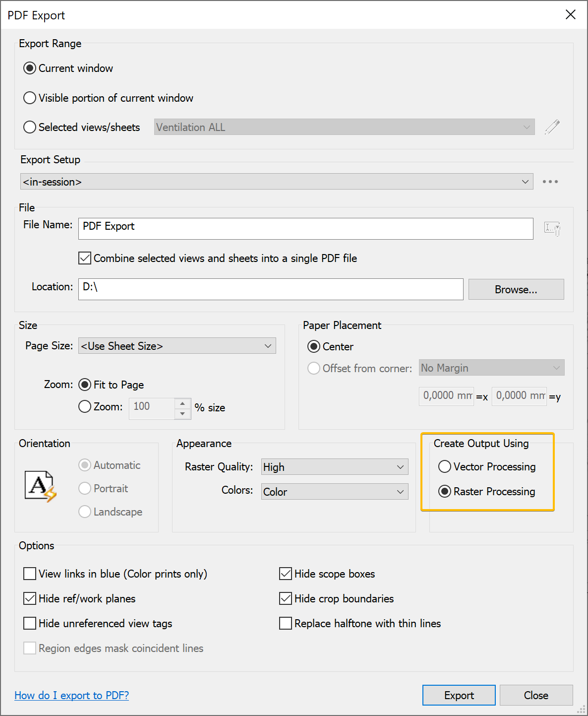588x716 pixels.
Task: Uncheck 'Combine selected views and sheets' option
Action: [84, 258]
